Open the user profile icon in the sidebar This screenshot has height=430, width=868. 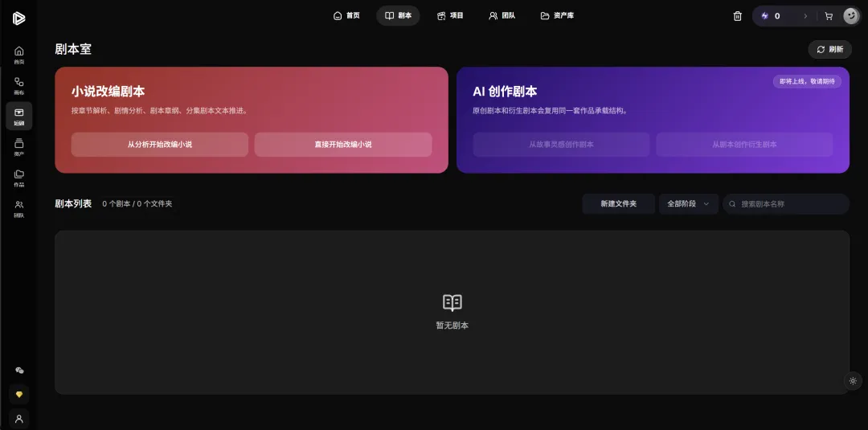(x=18, y=419)
